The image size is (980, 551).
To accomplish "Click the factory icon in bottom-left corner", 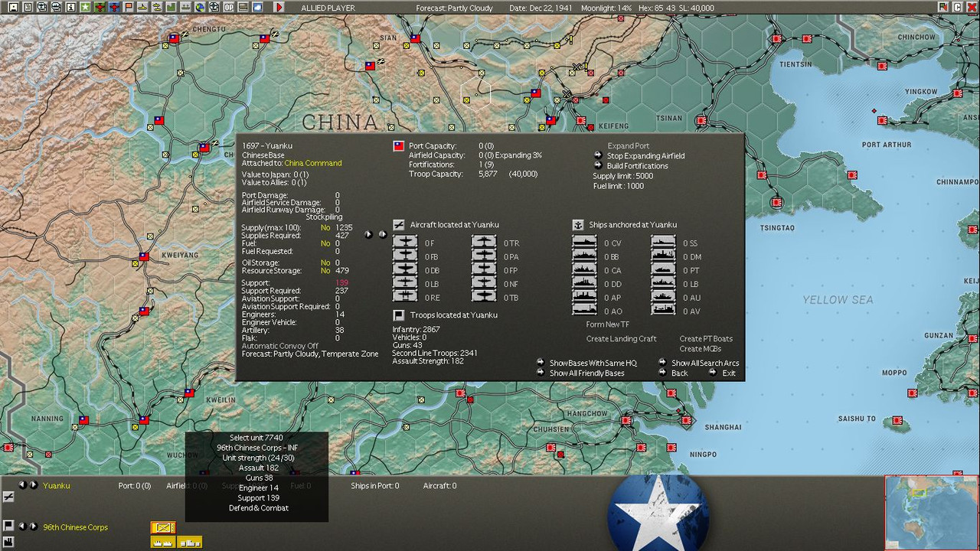I will coord(8,542).
